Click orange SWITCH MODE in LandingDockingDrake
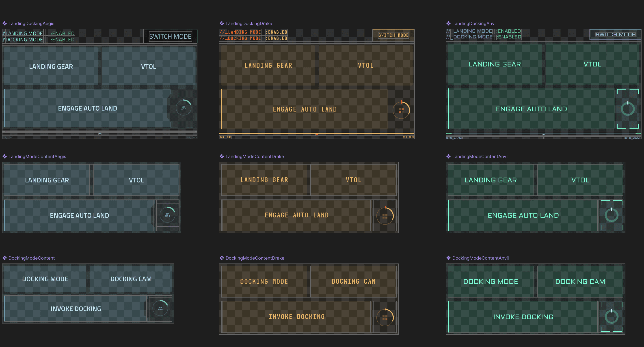 [393, 35]
